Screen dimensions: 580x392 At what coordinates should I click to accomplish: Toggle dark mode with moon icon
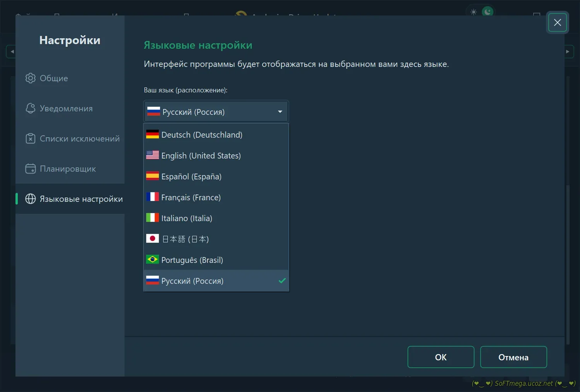(x=488, y=12)
